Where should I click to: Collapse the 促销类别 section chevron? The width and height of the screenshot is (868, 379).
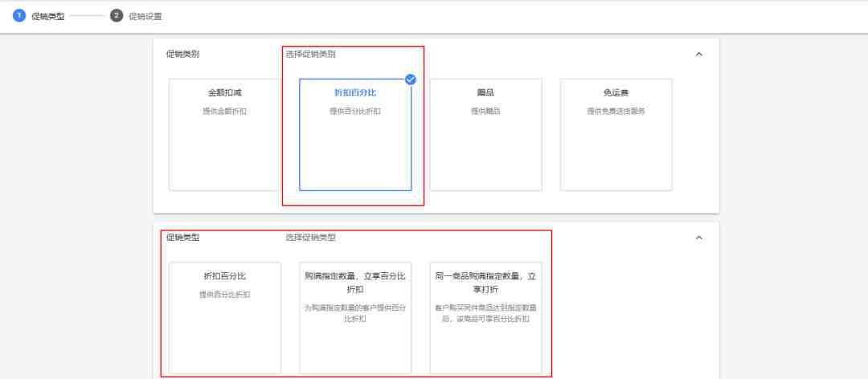pyautogui.click(x=698, y=55)
